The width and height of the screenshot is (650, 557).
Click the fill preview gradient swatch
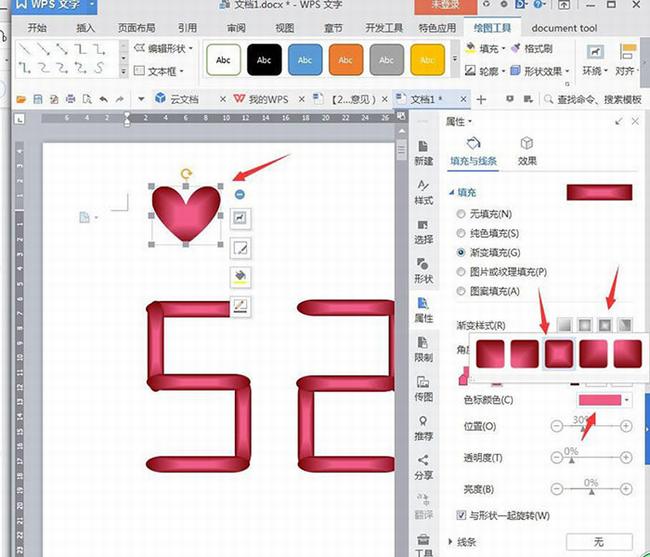coord(599,193)
